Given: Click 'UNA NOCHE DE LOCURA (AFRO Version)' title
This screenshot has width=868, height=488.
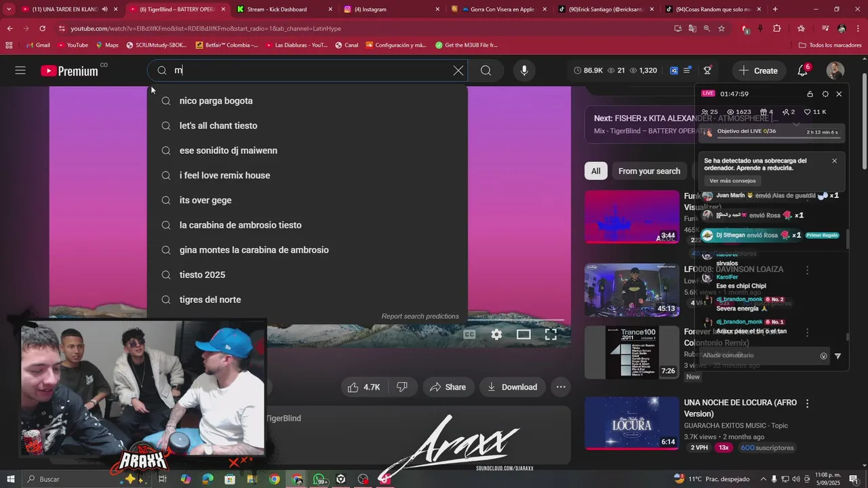Looking at the screenshot, I should (741, 408).
